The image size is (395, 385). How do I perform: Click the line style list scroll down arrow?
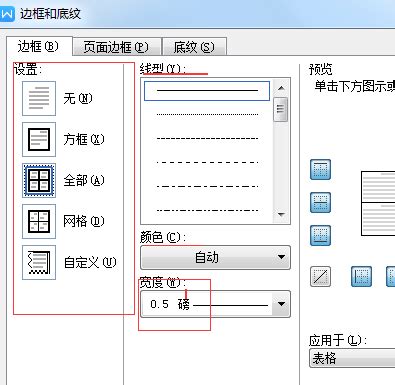[281, 215]
